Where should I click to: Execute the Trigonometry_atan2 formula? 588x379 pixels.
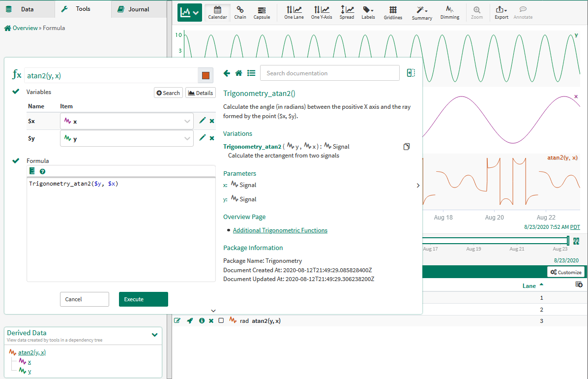pyautogui.click(x=143, y=299)
